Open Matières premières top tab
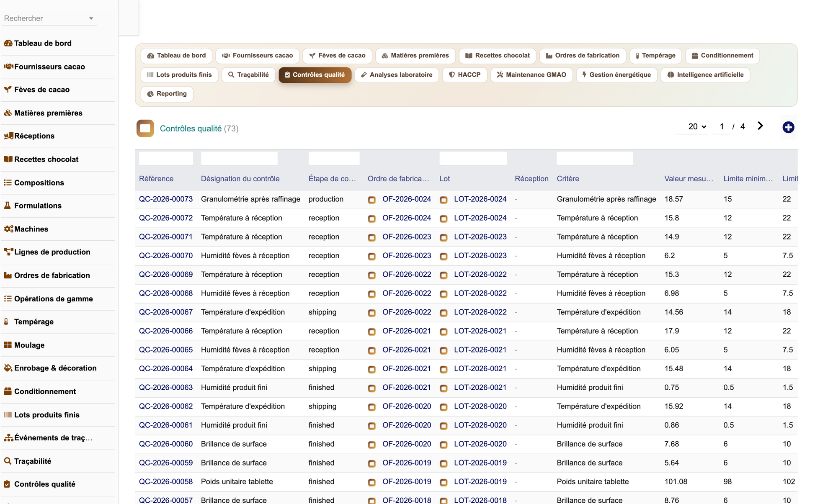The width and height of the screenshot is (815, 504). point(415,56)
